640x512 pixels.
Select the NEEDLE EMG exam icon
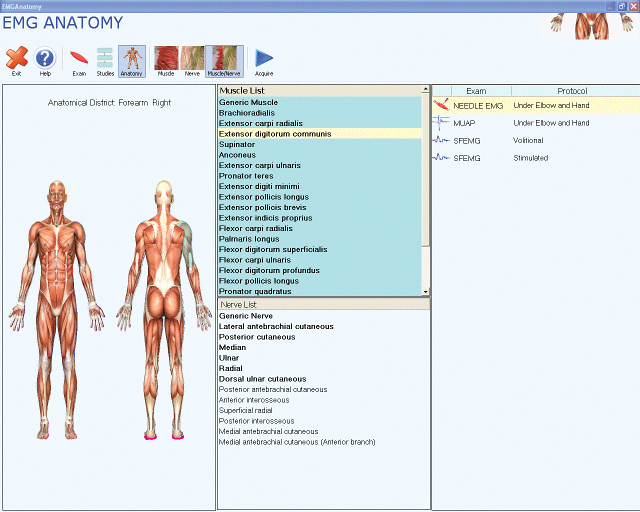tap(441, 104)
